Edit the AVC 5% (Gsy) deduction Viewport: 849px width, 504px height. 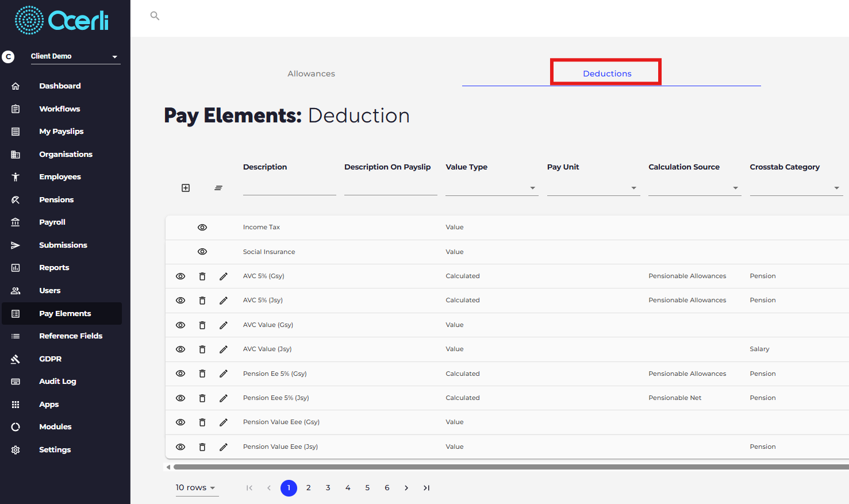tap(224, 276)
